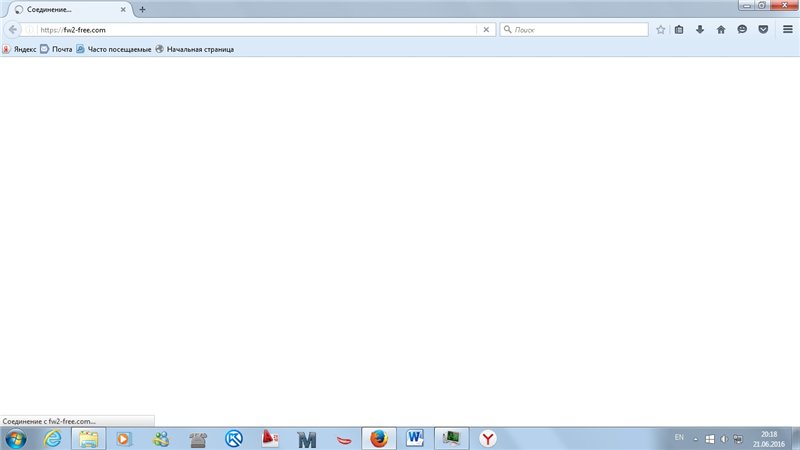Open Firefox Hello chat bubble icon
800x450 pixels.
click(x=742, y=30)
